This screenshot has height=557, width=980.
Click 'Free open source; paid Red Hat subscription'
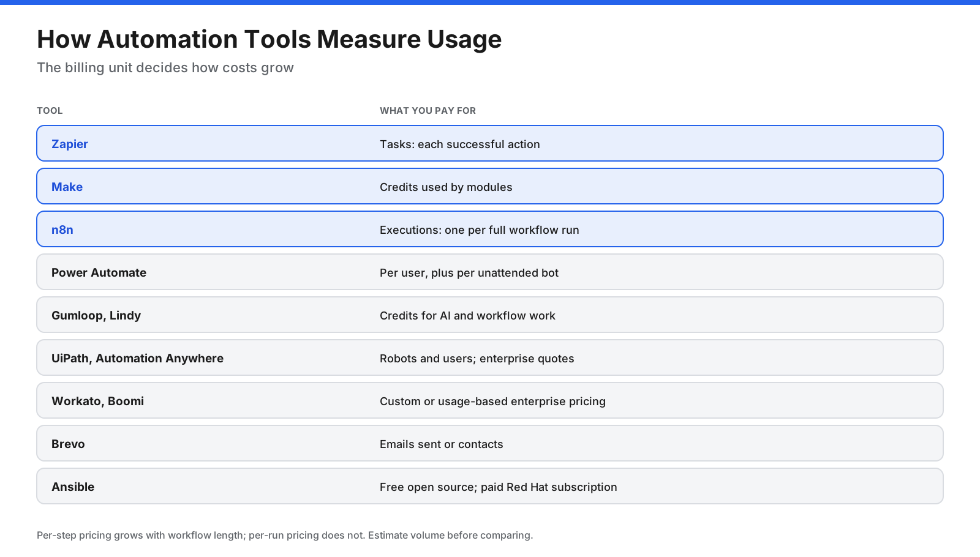coord(499,487)
